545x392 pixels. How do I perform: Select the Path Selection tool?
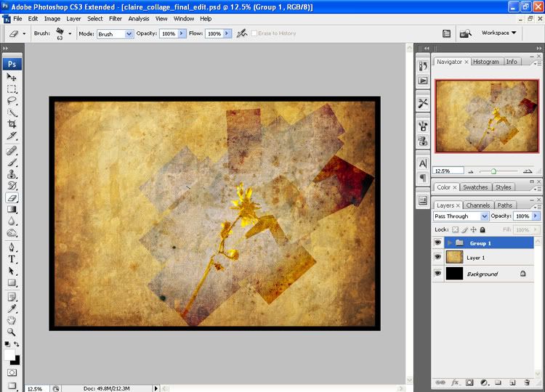coord(12,271)
